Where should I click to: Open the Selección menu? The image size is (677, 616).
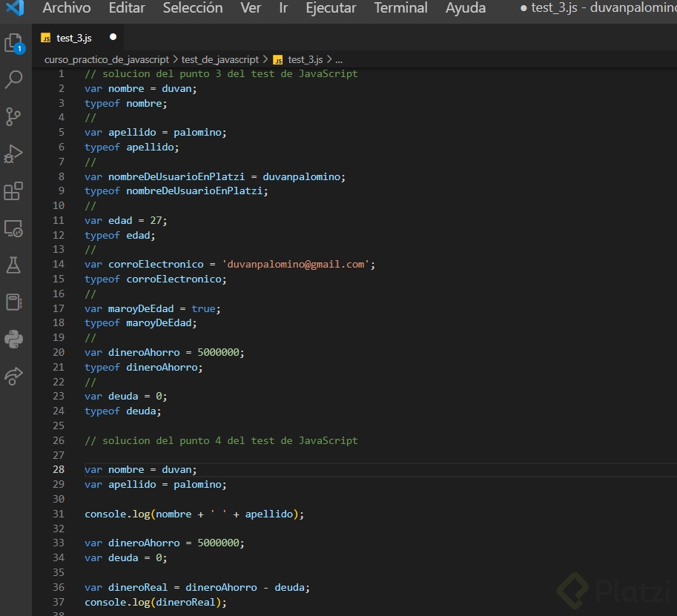[193, 7]
